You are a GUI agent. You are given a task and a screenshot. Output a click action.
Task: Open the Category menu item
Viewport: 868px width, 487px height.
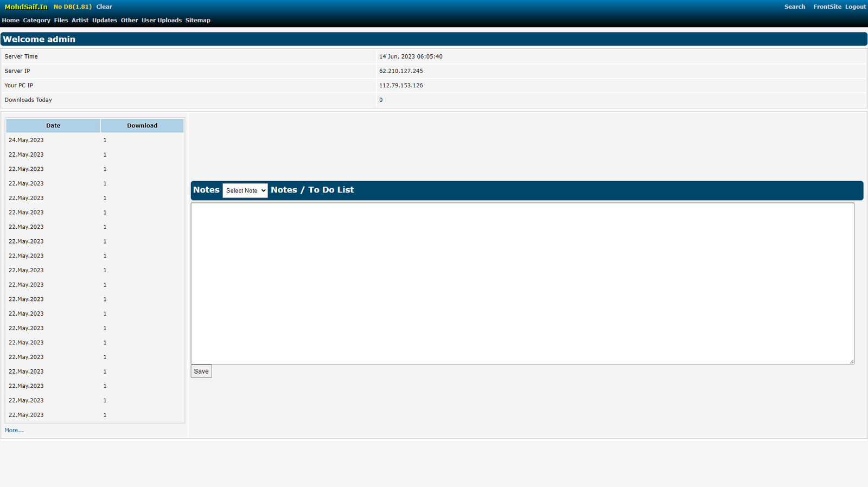pyautogui.click(x=36, y=20)
